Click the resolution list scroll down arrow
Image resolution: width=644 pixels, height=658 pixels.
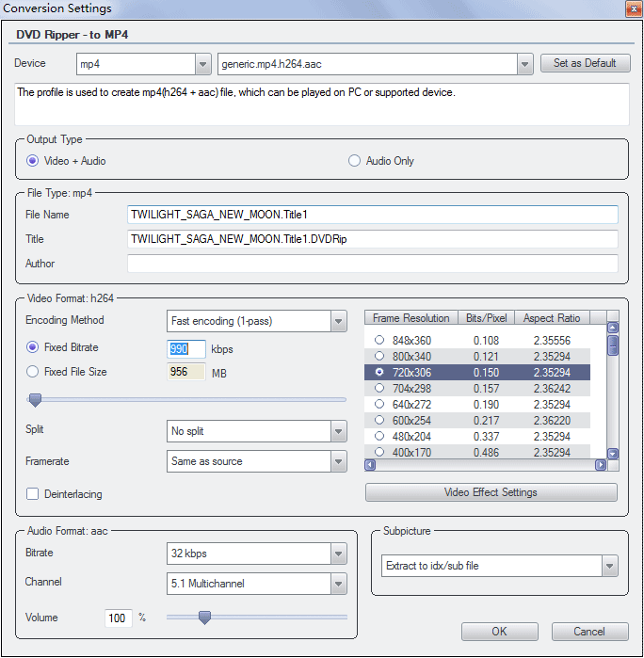[x=613, y=454]
